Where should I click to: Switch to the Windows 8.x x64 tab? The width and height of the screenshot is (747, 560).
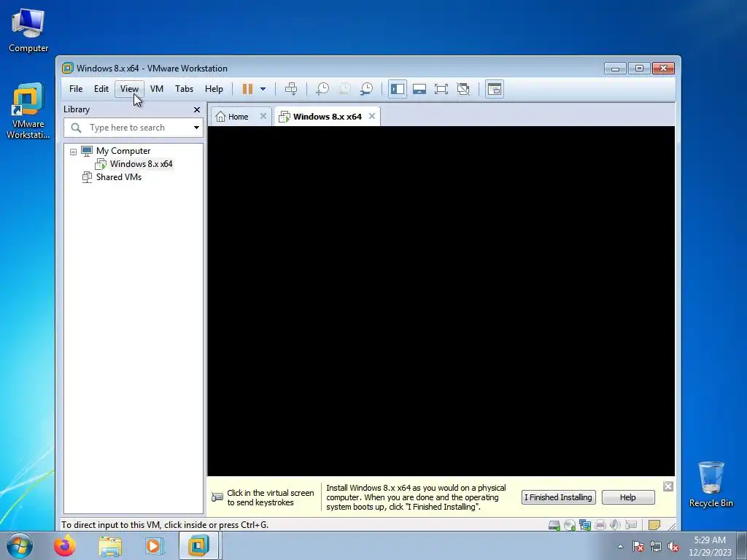click(327, 117)
